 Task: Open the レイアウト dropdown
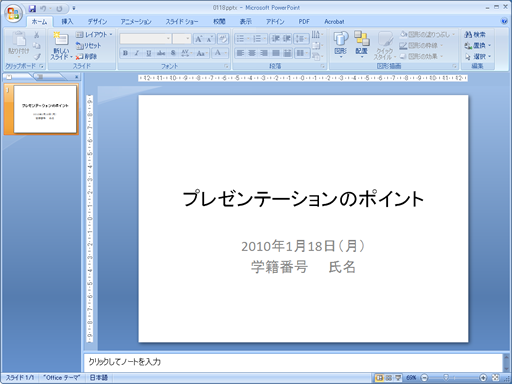(94, 35)
